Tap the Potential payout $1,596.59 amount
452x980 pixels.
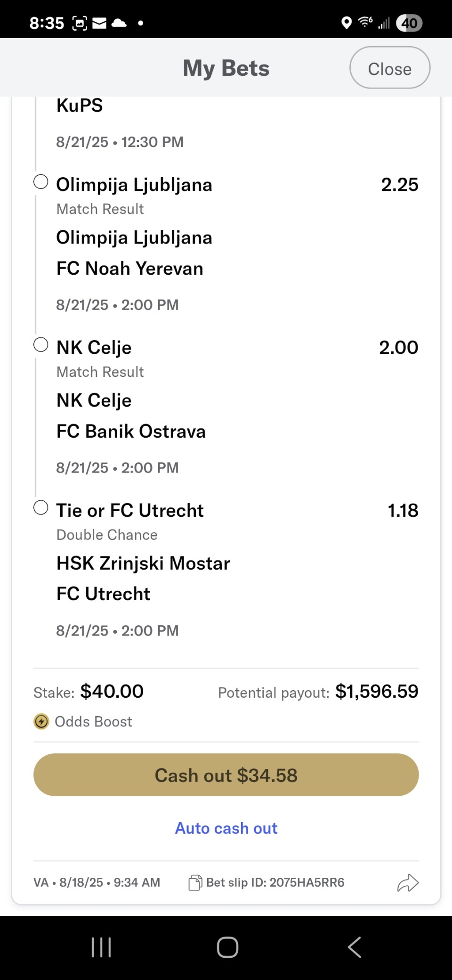[x=377, y=692]
